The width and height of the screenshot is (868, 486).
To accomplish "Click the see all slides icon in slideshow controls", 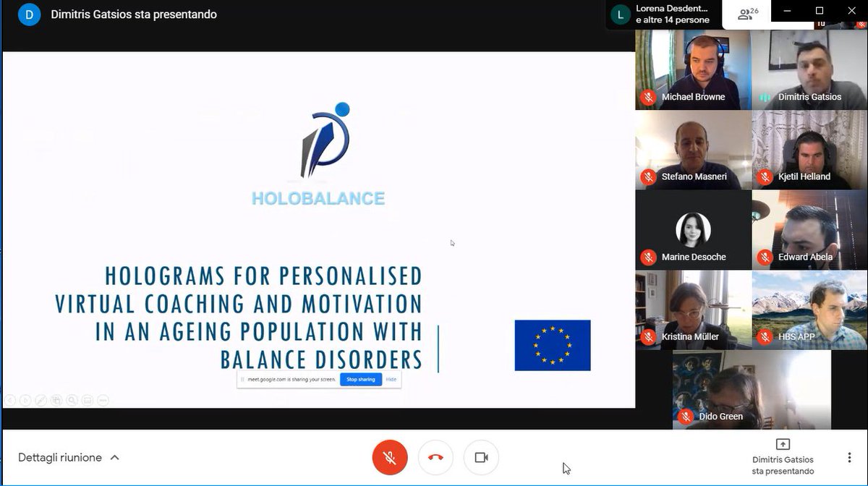I will 56,400.
